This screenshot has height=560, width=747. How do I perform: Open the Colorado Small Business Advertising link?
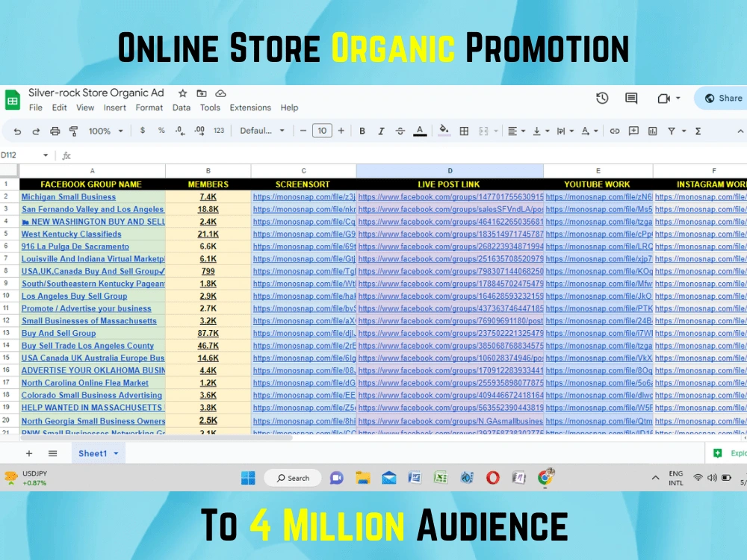click(x=91, y=395)
